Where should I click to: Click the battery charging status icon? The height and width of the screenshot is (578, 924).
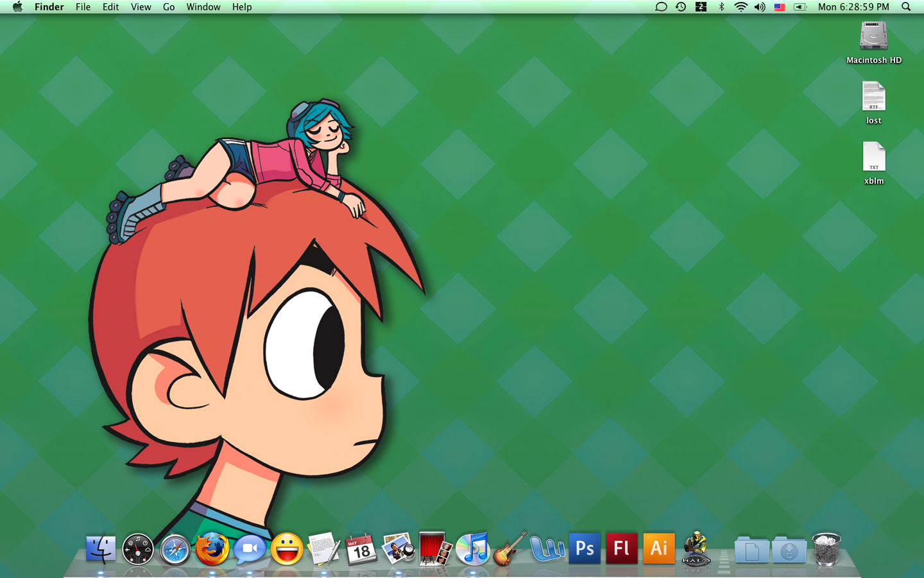point(800,7)
